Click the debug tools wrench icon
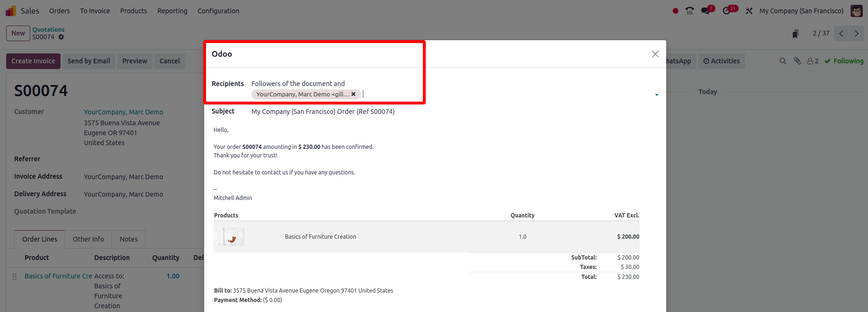Viewport: 868px width, 312px height. pyautogui.click(x=749, y=11)
